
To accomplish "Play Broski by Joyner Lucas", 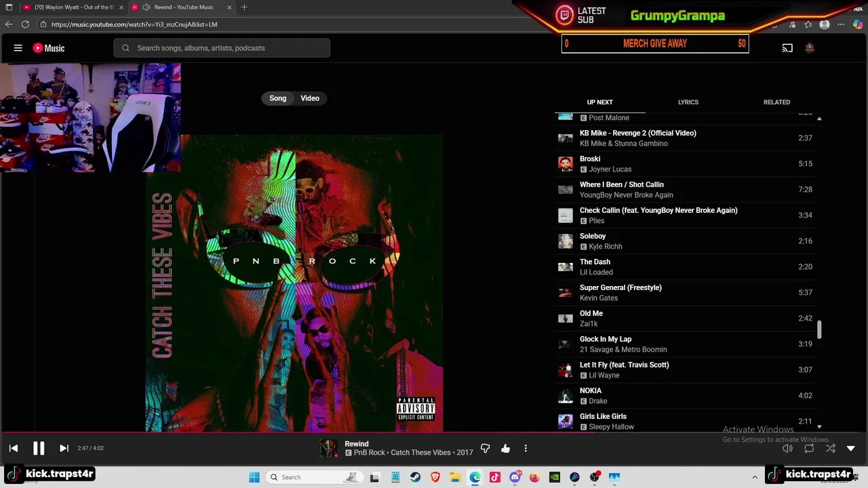I will click(685, 164).
